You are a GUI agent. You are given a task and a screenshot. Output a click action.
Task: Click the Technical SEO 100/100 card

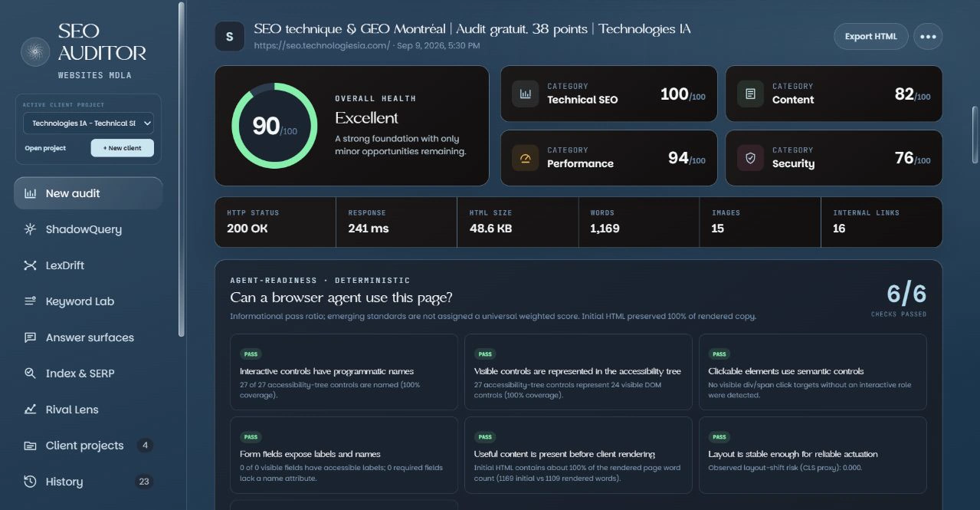(x=609, y=94)
